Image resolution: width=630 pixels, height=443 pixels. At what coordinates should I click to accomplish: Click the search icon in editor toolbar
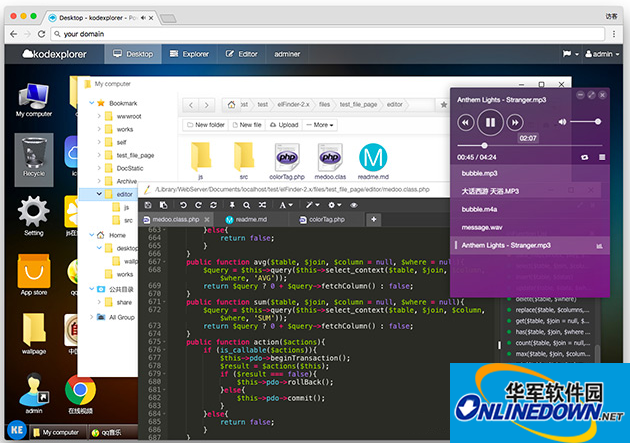(x=247, y=205)
